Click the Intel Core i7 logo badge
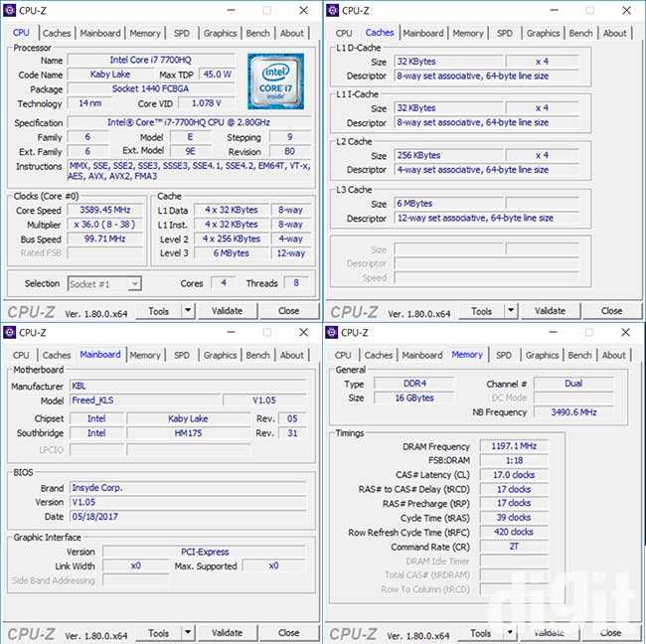 [x=275, y=81]
